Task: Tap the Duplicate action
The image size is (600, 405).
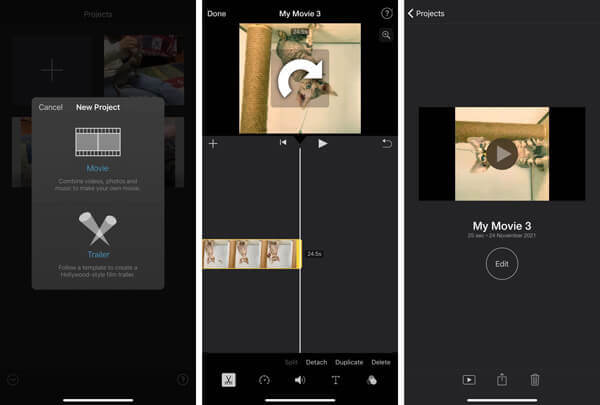Action: (x=349, y=362)
